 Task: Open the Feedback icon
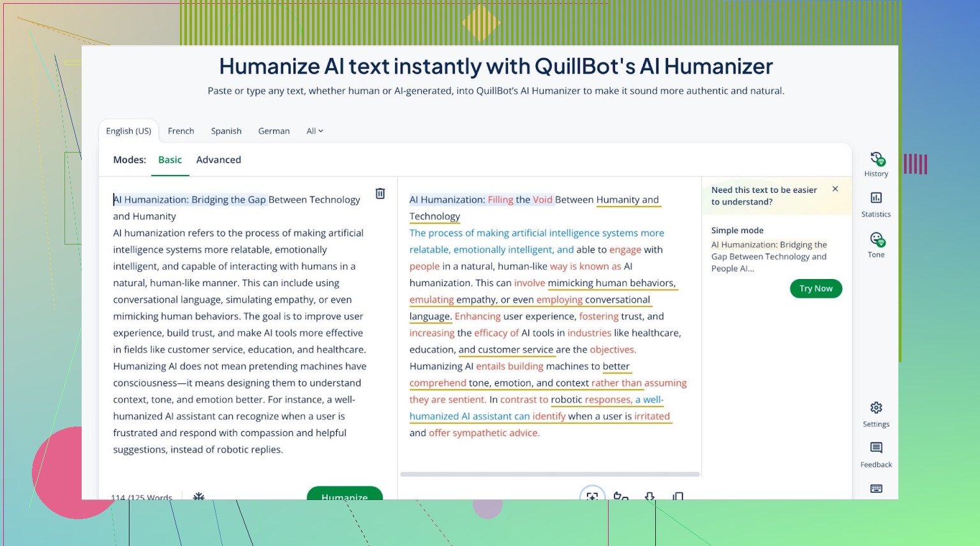(876, 454)
